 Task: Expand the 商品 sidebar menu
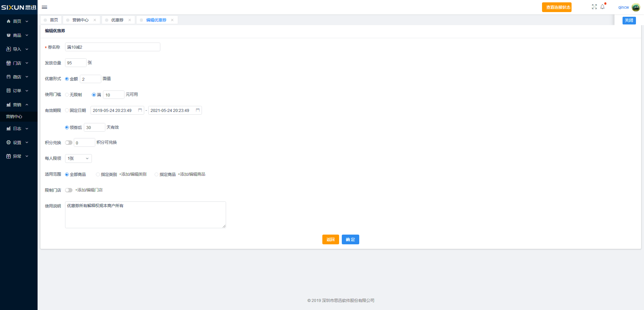17,35
